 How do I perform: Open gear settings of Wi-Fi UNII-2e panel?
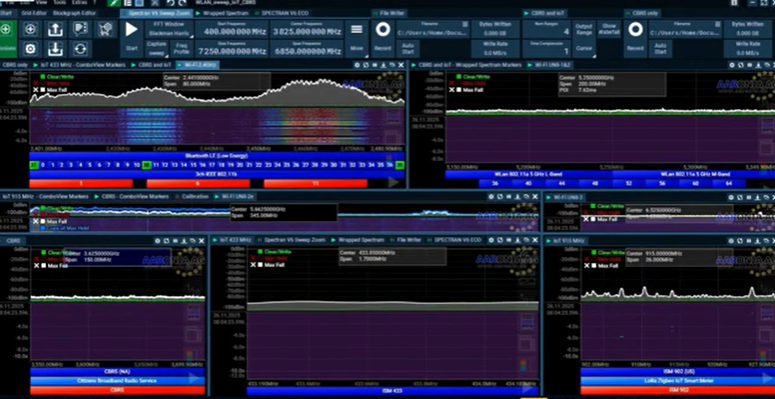(491, 197)
